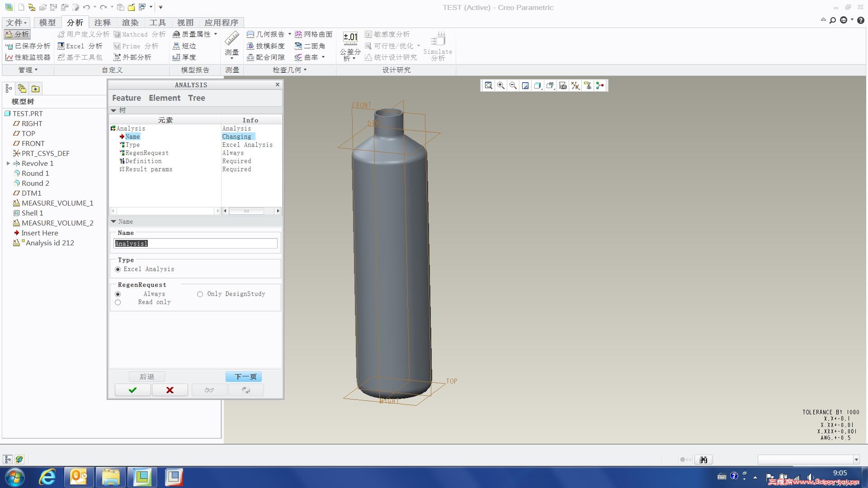Click the view manager camera icon
The height and width of the screenshot is (488, 868).
[x=563, y=85]
